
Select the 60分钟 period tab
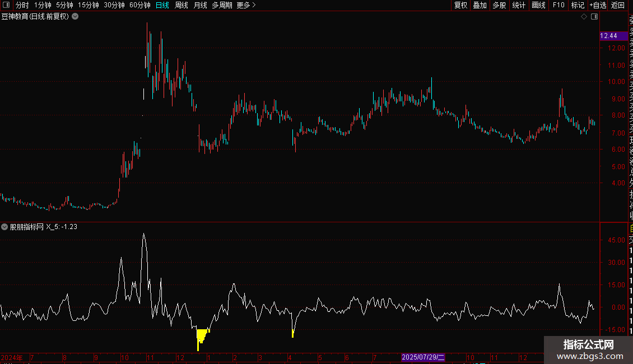pos(140,5)
